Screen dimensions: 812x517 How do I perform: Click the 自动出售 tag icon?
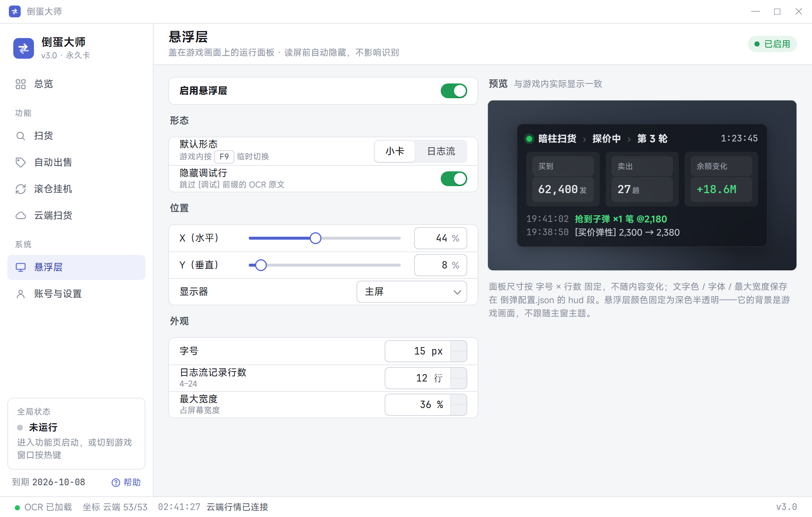coord(21,162)
